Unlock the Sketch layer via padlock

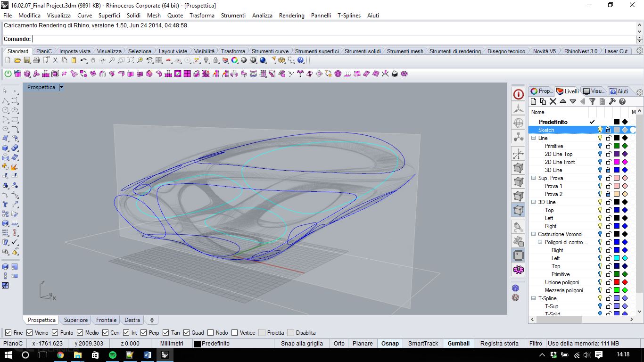608,130
